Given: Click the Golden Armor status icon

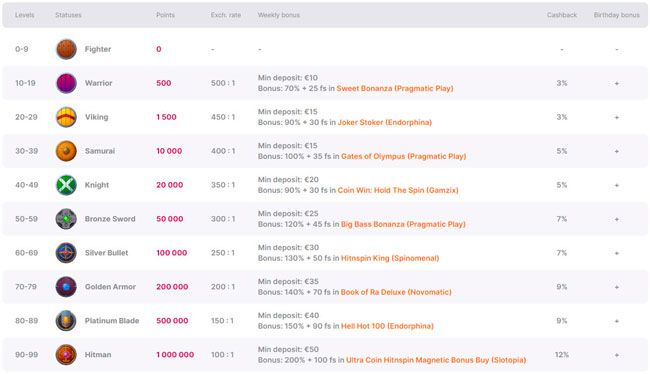Looking at the screenshot, I should point(66,287).
